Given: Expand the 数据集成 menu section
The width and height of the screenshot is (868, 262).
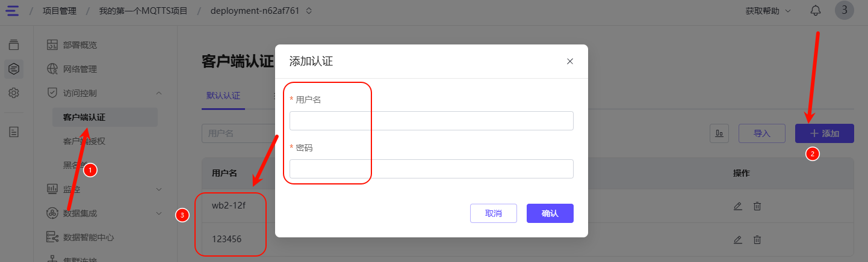Looking at the screenshot, I should coord(159,213).
